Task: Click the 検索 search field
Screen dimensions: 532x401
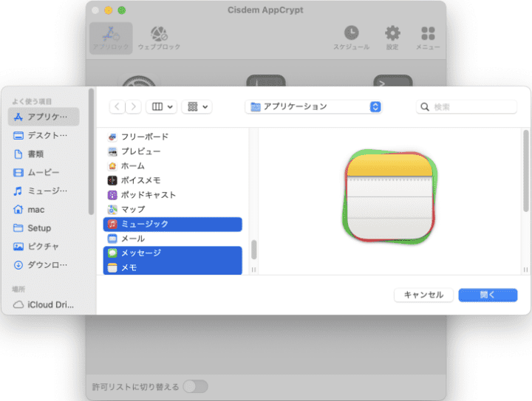Action: [466, 107]
